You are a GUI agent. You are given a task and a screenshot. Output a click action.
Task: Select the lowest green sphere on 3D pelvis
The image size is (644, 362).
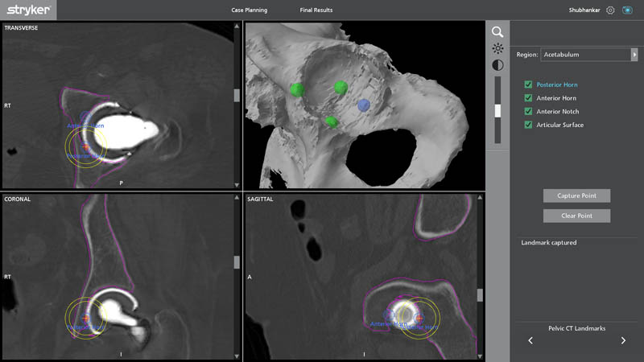332,122
